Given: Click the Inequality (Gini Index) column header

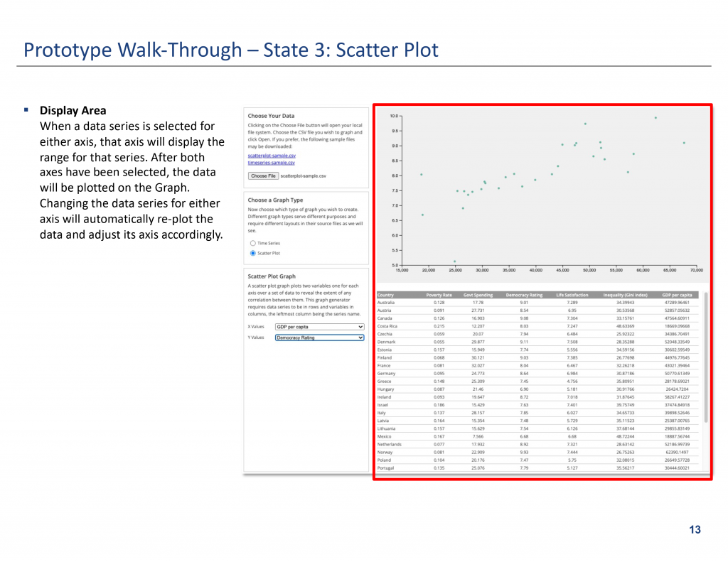Looking at the screenshot, I should coord(625,295).
